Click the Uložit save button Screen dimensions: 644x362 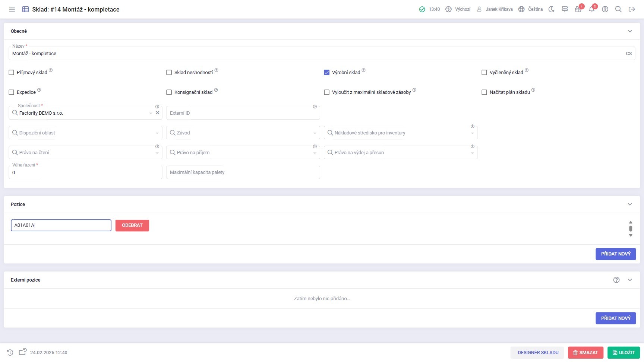[624, 352]
